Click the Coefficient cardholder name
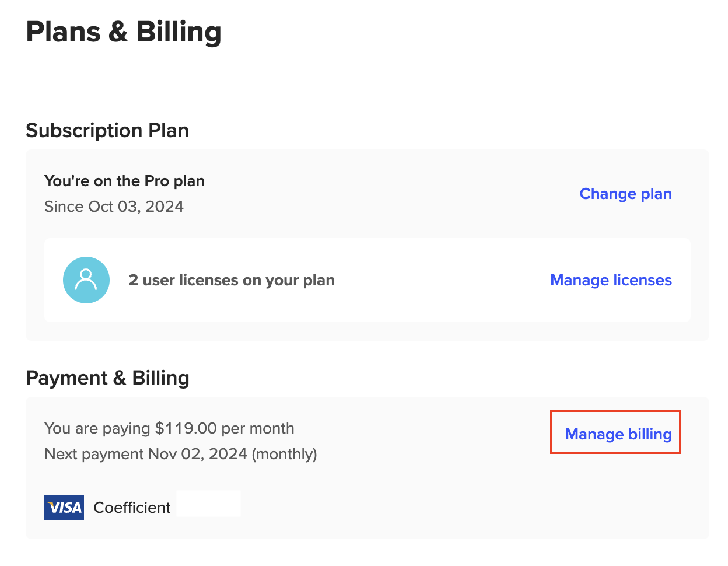 pos(132,508)
